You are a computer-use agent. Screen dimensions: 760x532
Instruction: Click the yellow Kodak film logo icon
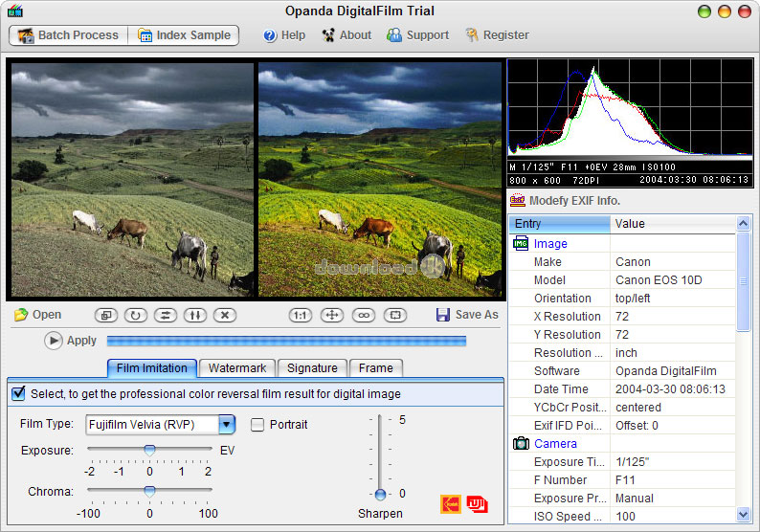tap(451, 504)
